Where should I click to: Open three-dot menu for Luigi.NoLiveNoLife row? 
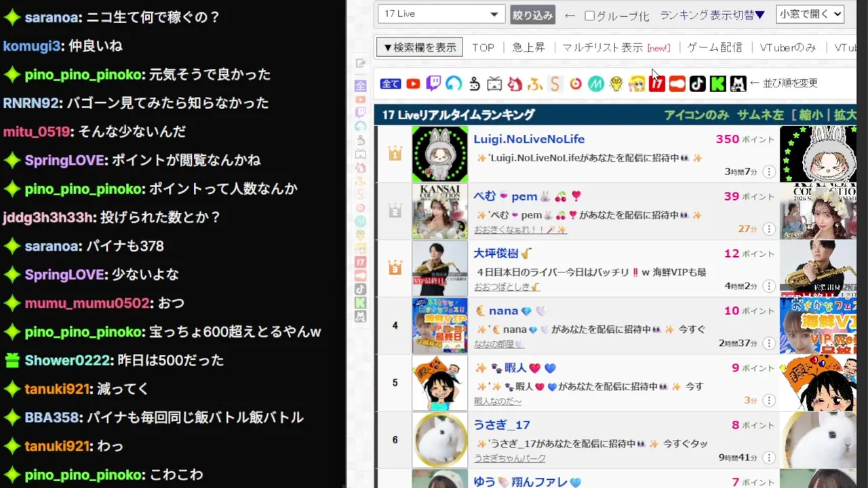768,171
